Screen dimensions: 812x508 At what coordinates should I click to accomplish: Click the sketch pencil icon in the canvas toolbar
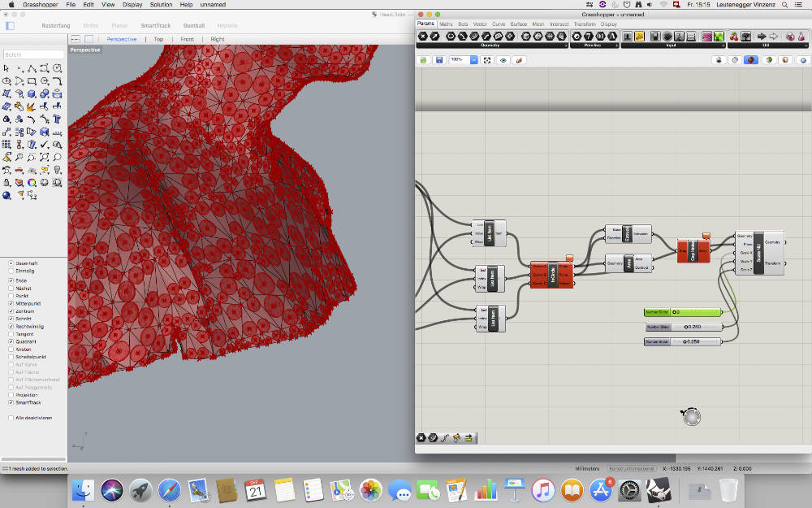click(x=519, y=60)
